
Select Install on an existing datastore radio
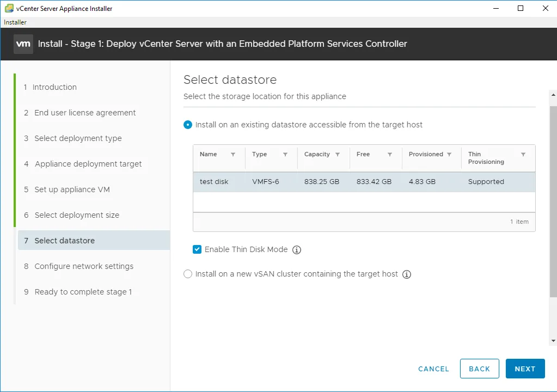click(187, 125)
